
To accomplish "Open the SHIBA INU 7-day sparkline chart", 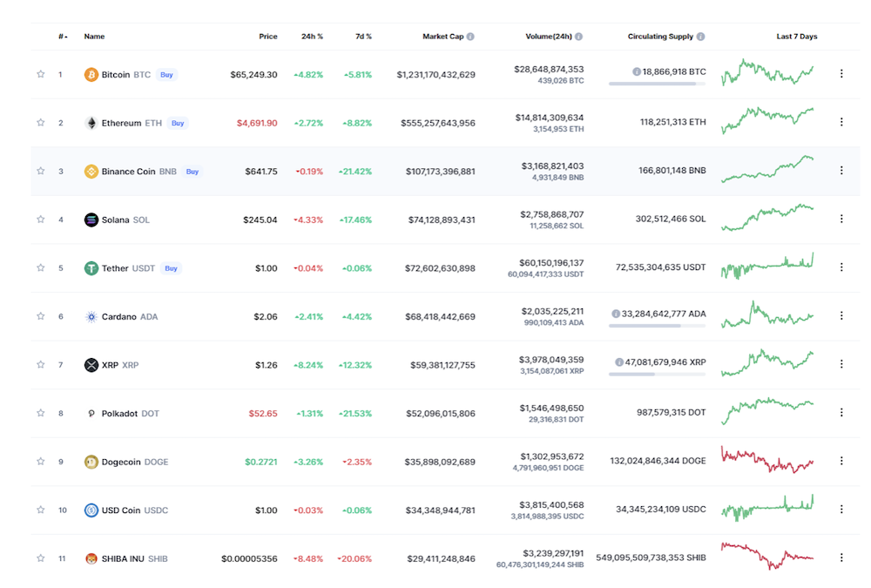I will pos(767,556).
